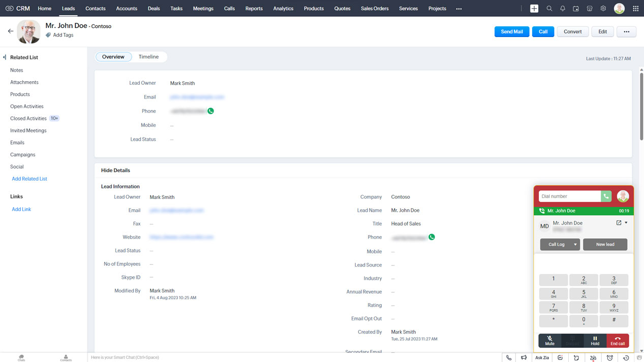Open the calendar icon in top bar
This screenshot has height=362, width=644.
(x=576, y=9)
